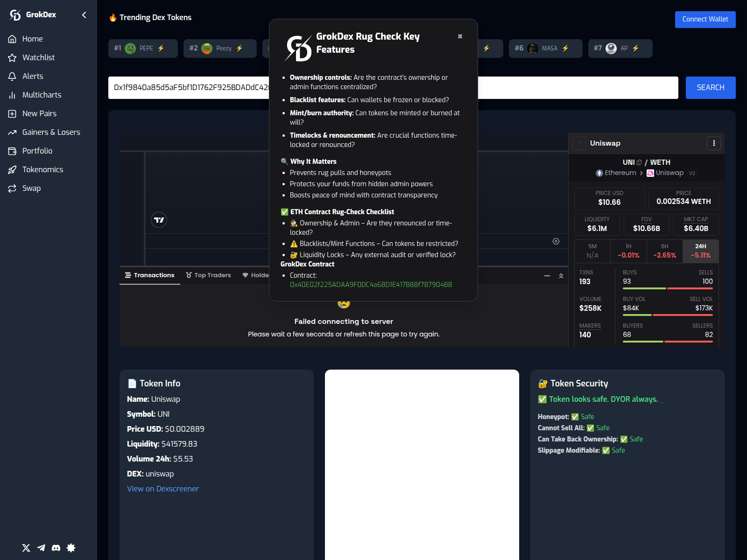Click the Swap arrows icon
The width and height of the screenshot is (747, 560).
pyautogui.click(x=12, y=188)
